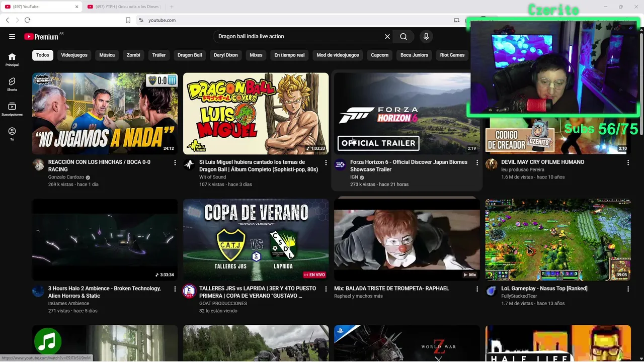Filter by Boca Juniors chip
This screenshot has width=644, height=362.
click(x=414, y=55)
